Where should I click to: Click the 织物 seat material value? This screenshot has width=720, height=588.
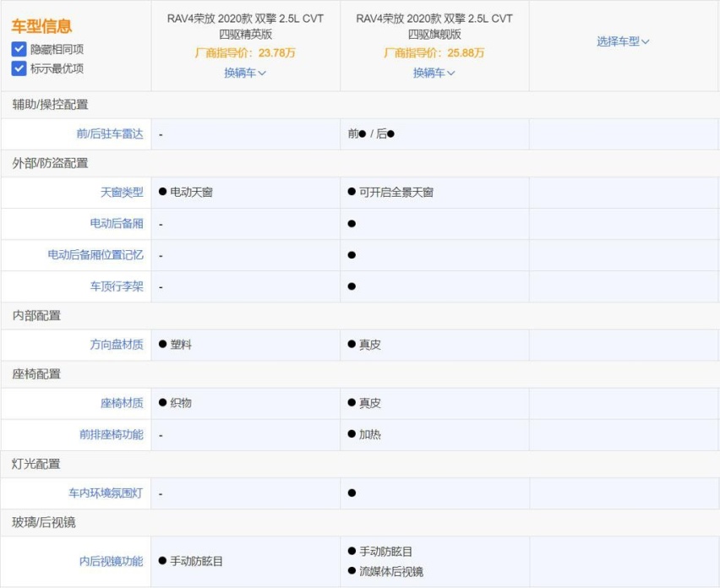[181, 402]
